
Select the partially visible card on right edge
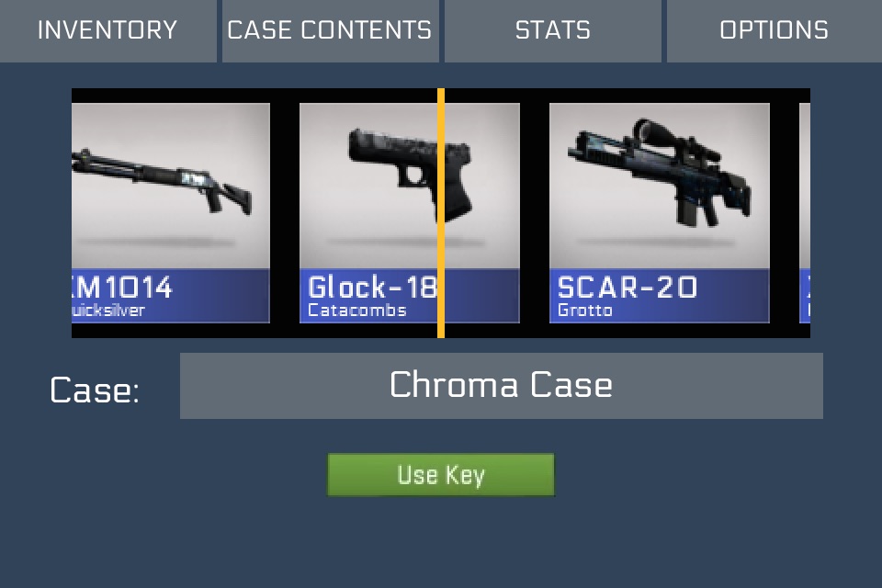(x=805, y=213)
